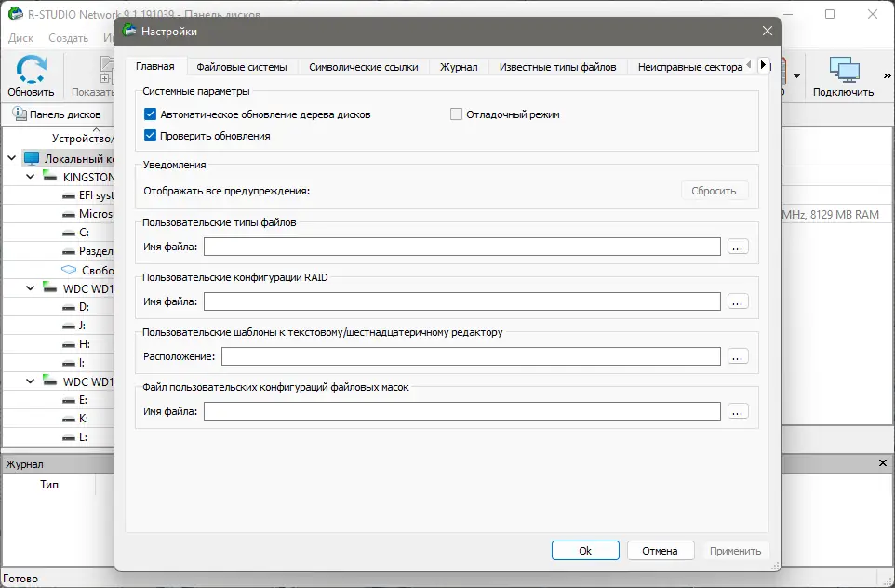This screenshot has height=588, width=895.
Task: Click the D: volume icon
Action: (68, 307)
